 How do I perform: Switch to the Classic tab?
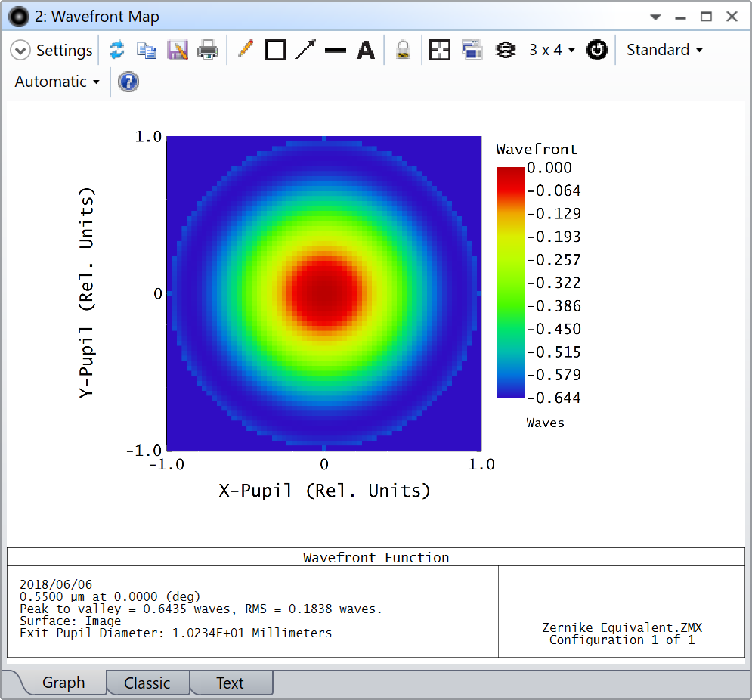(x=147, y=683)
